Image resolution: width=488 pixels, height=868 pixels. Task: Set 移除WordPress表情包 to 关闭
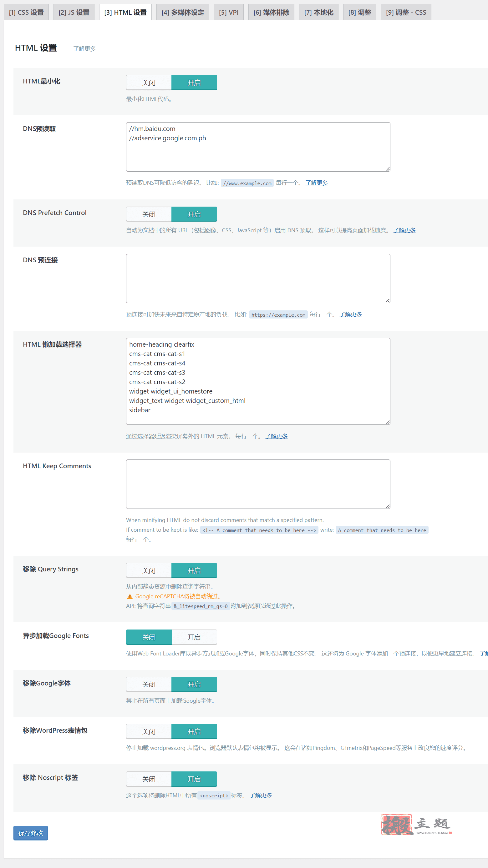pos(149,731)
